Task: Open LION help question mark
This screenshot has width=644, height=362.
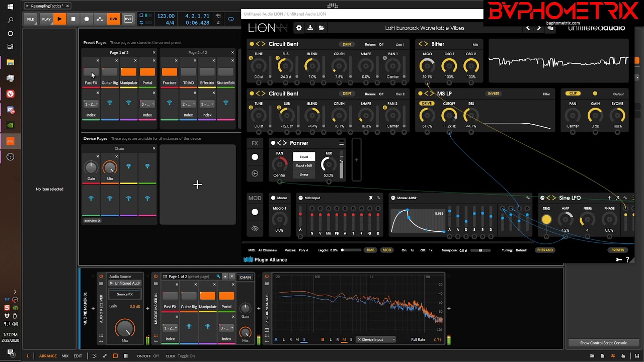Action: (627, 260)
